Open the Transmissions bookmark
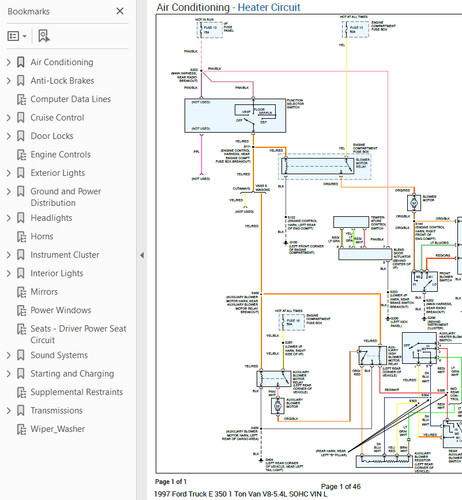Screen dimensions: 462x500 click(56, 411)
